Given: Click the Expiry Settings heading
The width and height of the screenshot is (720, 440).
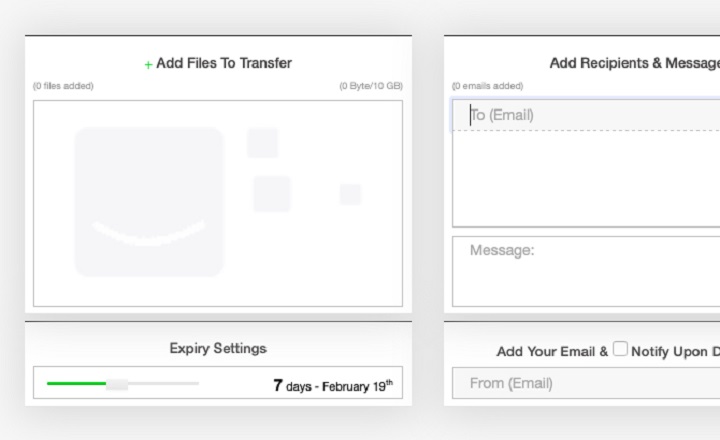Looking at the screenshot, I should click(x=218, y=348).
